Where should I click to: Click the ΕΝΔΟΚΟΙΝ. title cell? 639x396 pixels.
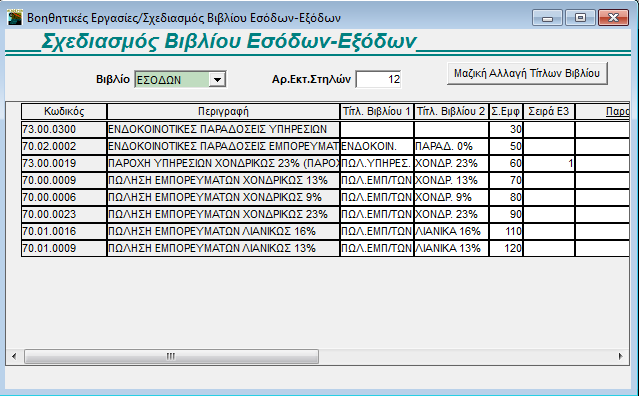tap(377, 146)
